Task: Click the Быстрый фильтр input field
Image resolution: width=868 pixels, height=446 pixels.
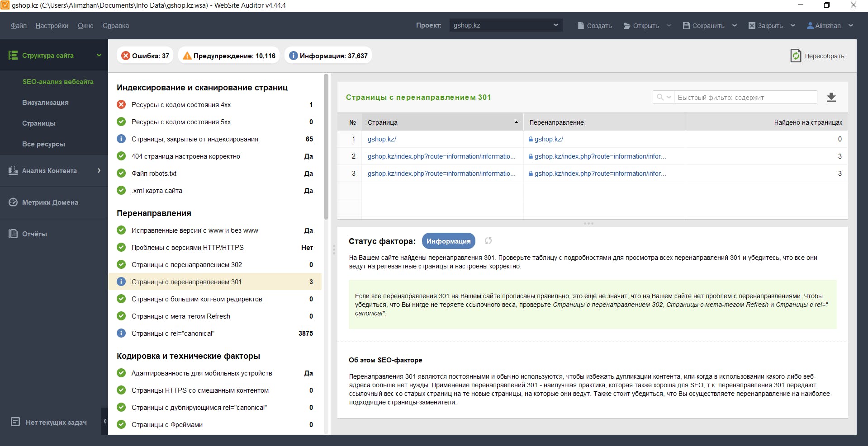Action: 745,97
